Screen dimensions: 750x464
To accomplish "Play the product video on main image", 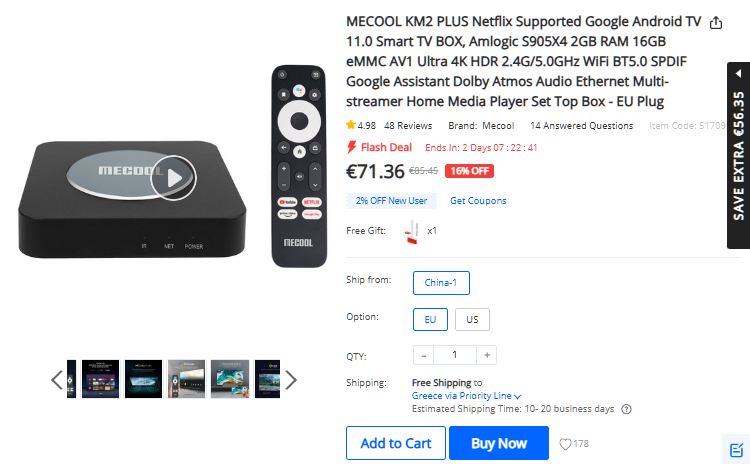I will pos(173,178).
